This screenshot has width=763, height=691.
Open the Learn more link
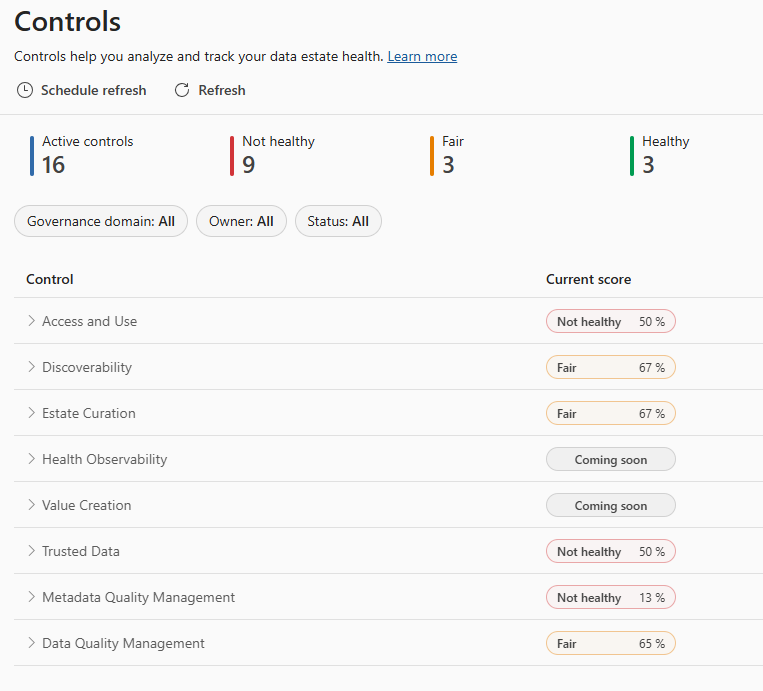pos(422,57)
